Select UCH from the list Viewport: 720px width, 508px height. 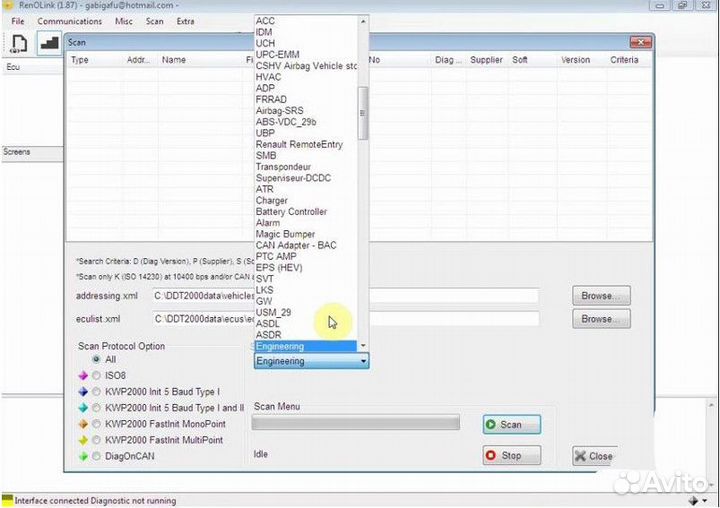(305, 43)
